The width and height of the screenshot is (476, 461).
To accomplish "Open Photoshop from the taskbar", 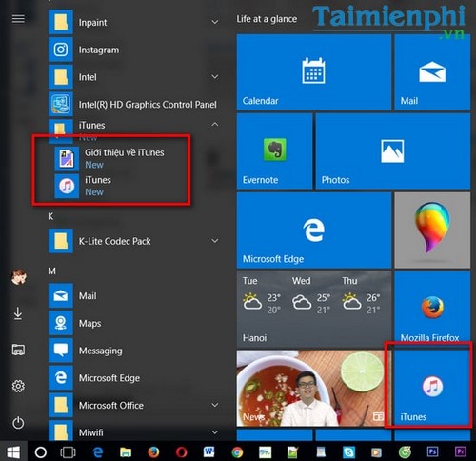I will pos(433,451).
